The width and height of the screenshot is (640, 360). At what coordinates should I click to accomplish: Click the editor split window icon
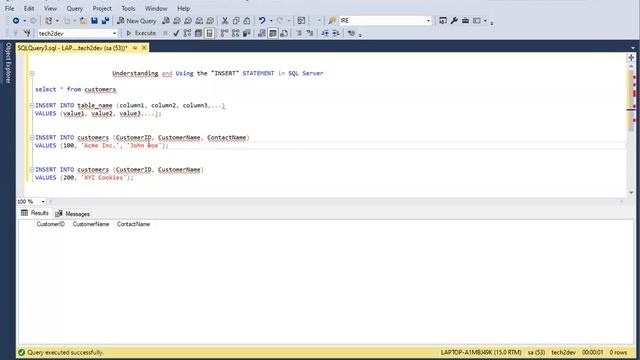point(631,58)
